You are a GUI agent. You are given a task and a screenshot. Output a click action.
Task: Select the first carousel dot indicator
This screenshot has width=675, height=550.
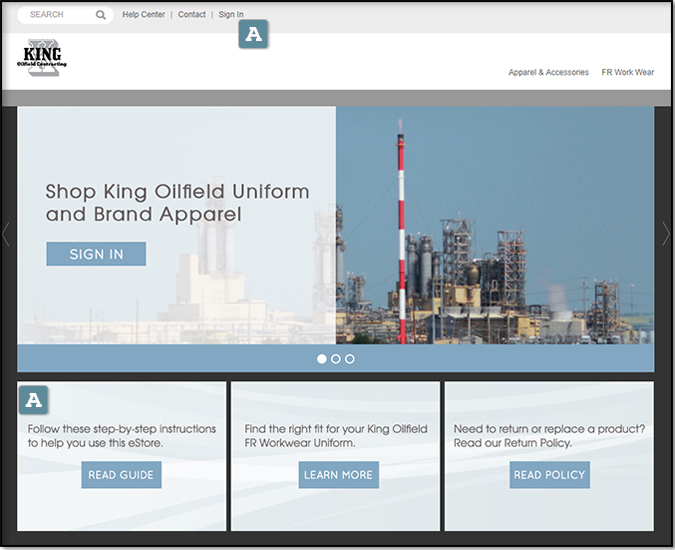tap(322, 358)
